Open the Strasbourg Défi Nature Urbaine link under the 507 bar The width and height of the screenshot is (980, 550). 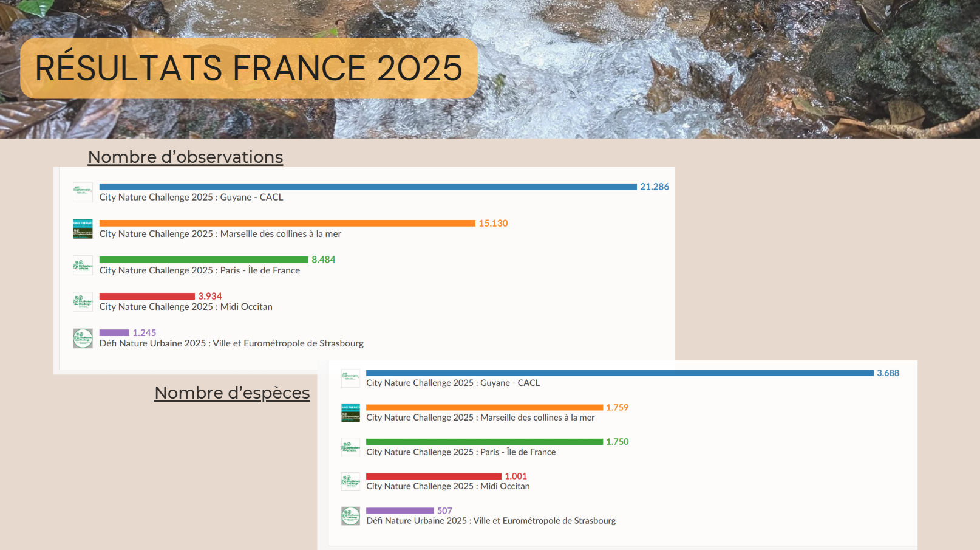pos(491,521)
